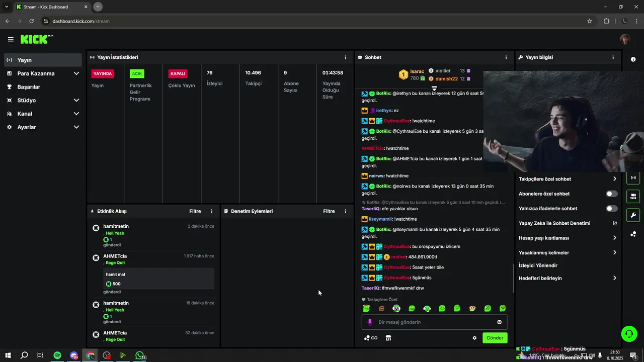This screenshot has width=644, height=362.
Task: Bookmark this page star icon
Action: 590,21
